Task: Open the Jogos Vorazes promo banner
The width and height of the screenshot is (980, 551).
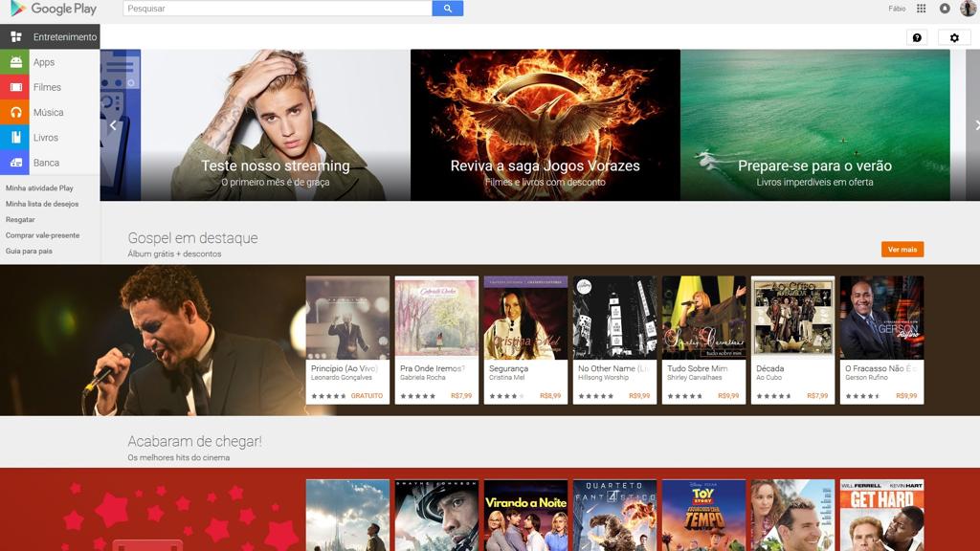Action: pos(545,125)
